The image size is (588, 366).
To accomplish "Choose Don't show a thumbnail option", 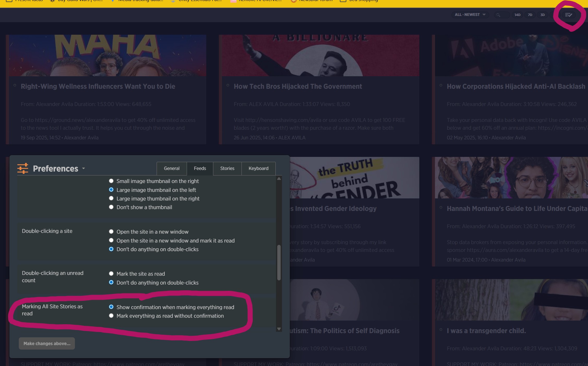I will [x=111, y=207].
